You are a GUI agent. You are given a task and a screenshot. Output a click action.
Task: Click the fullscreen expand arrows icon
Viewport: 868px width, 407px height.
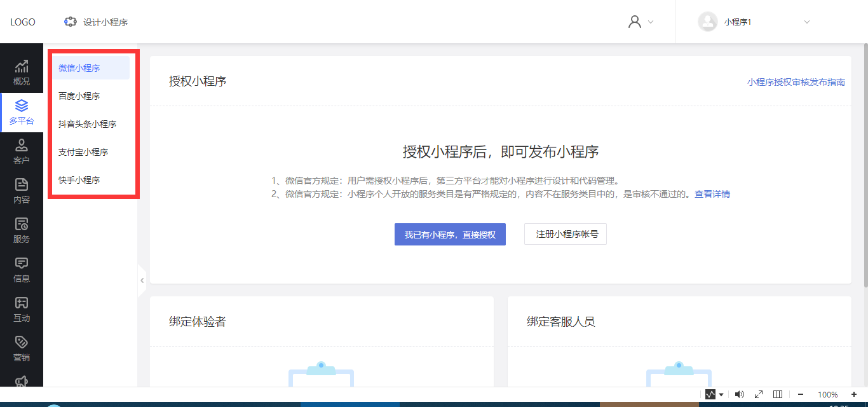[759, 394]
